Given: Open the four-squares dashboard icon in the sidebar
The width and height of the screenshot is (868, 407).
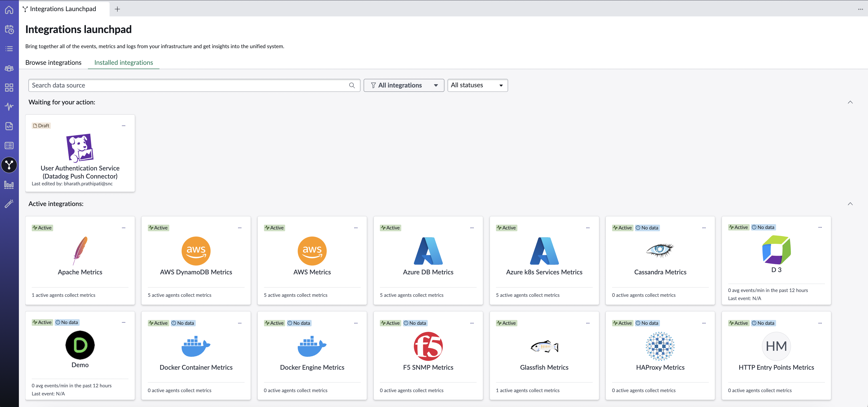Looking at the screenshot, I should pyautogui.click(x=9, y=88).
